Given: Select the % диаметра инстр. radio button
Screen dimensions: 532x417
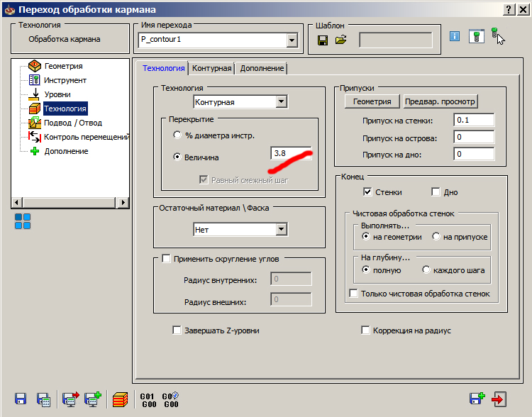Looking at the screenshot, I should point(177,135).
